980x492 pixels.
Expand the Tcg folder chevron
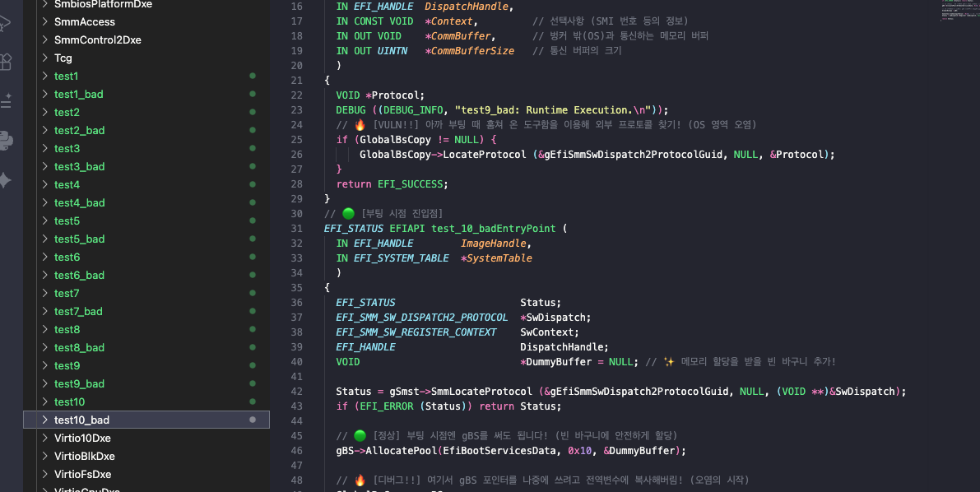click(x=44, y=58)
